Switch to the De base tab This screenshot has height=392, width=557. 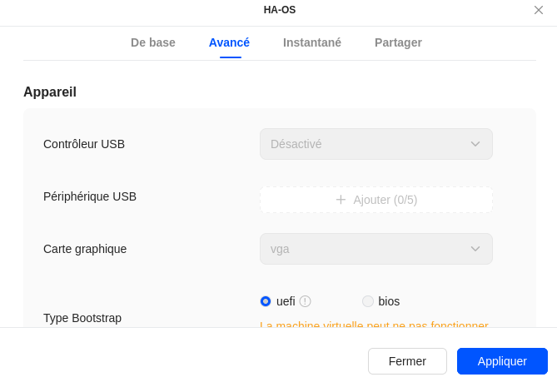[x=153, y=42]
